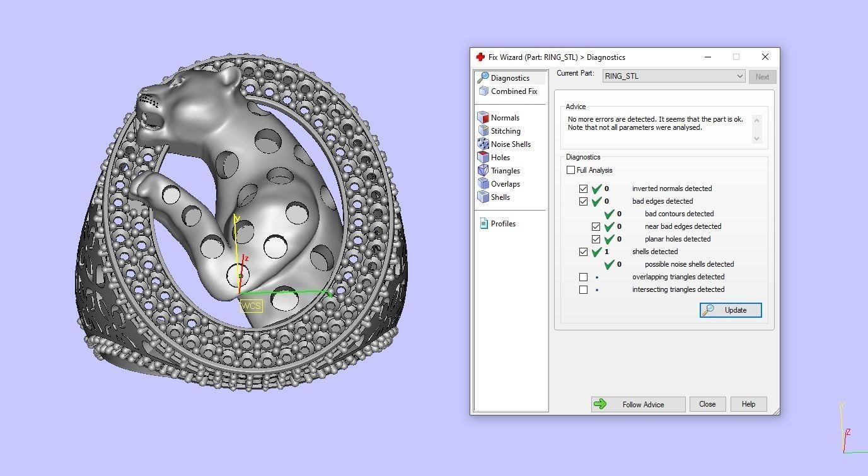The width and height of the screenshot is (868, 476).
Task: Enable intersecting triangles detected checkbox
Action: click(583, 289)
